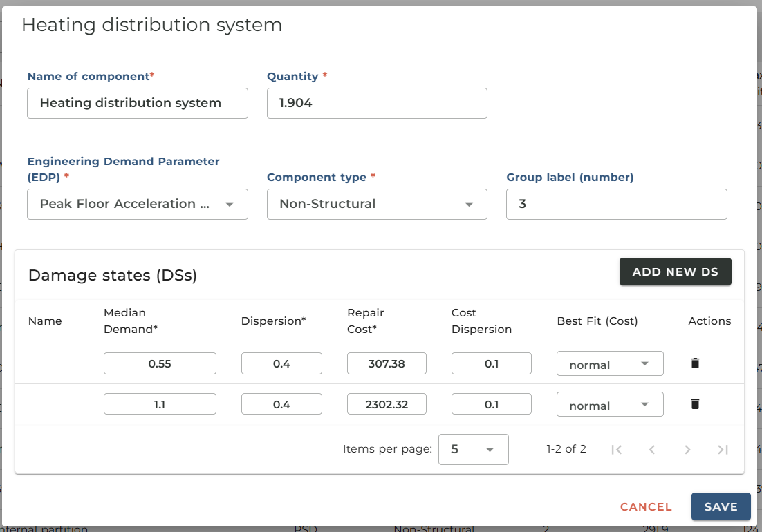Click the Dispersion* column header
The image size is (762, 532).
pyautogui.click(x=274, y=321)
